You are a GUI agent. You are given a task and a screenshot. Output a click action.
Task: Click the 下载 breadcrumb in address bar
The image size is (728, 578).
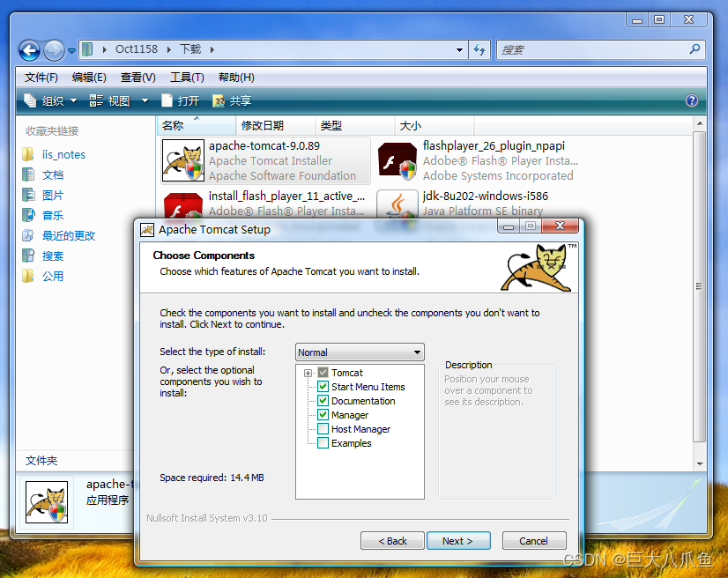point(190,49)
